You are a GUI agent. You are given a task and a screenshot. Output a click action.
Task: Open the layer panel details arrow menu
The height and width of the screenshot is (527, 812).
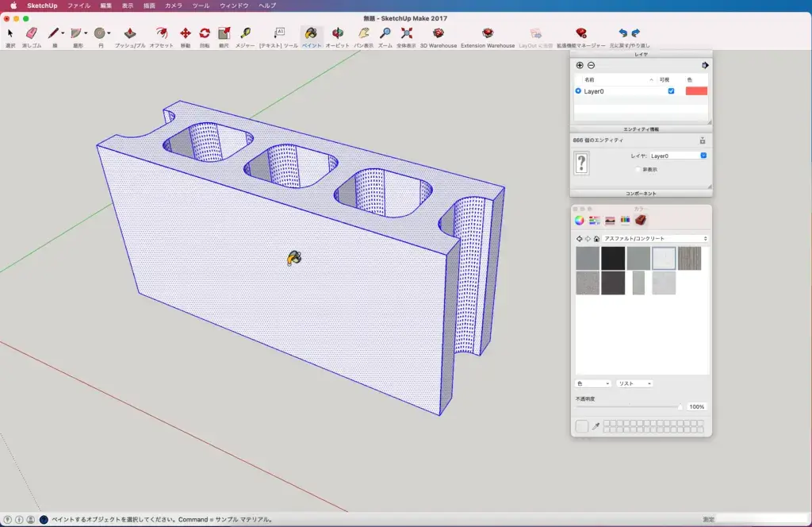pos(705,65)
